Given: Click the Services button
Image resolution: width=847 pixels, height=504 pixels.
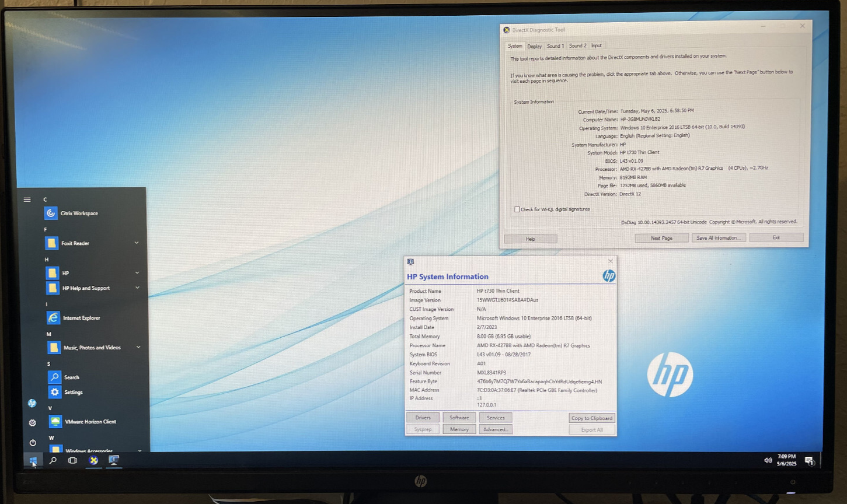Looking at the screenshot, I should coord(496,418).
